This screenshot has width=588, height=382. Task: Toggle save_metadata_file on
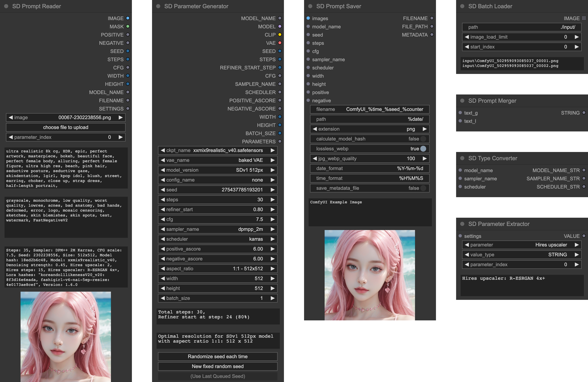click(423, 188)
